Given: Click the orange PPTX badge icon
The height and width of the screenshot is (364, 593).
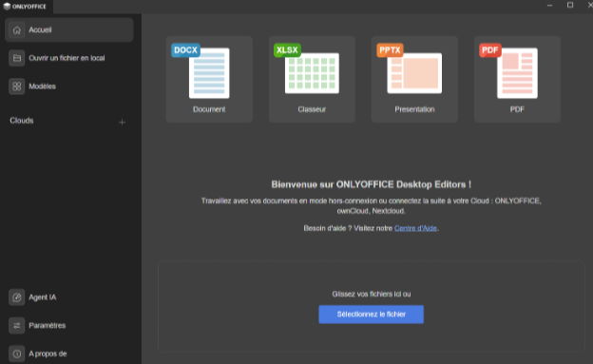Looking at the screenshot, I should click(x=390, y=50).
